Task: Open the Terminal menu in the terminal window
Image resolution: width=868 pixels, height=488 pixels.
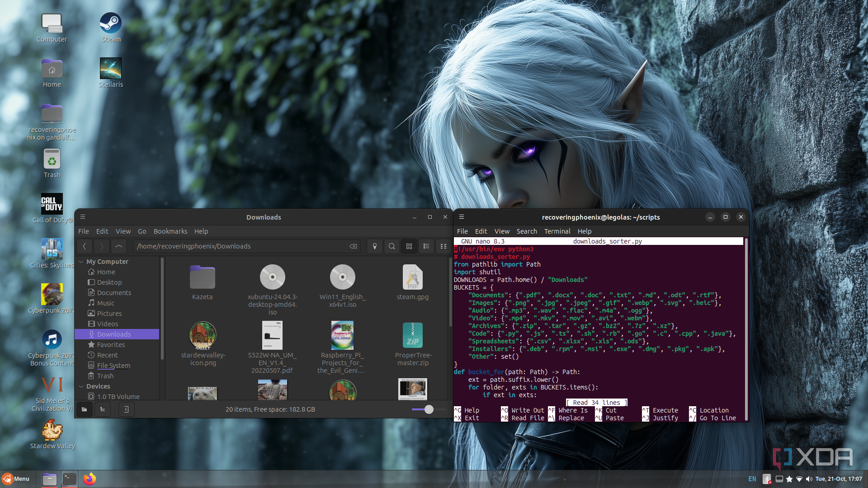Action: (557, 231)
